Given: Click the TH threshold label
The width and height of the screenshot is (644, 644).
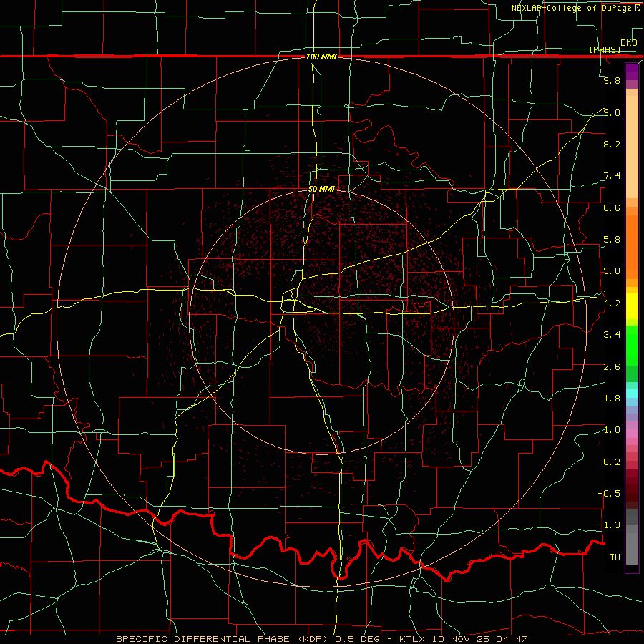Looking at the screenshot, I should (x=615, y=557).
